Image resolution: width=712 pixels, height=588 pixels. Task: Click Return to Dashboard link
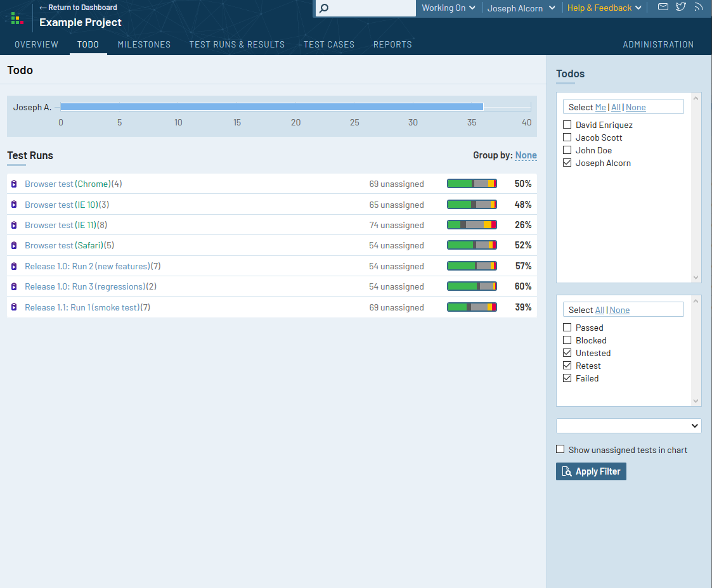[x=78, y=7]
